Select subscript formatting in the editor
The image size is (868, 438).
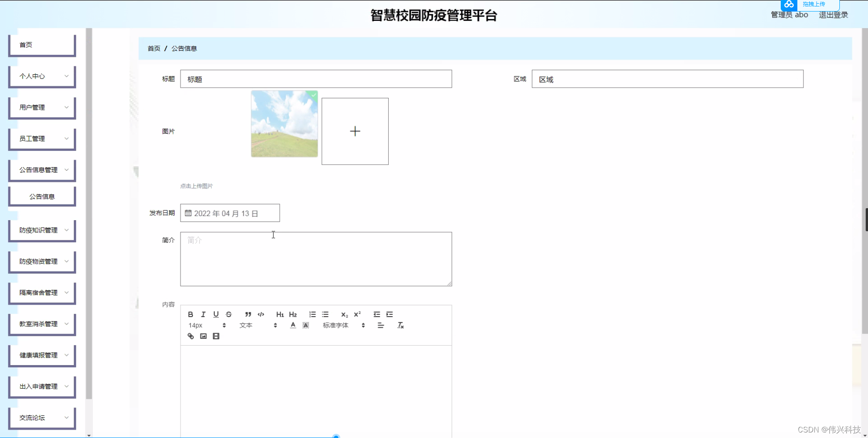click(344, 314)
